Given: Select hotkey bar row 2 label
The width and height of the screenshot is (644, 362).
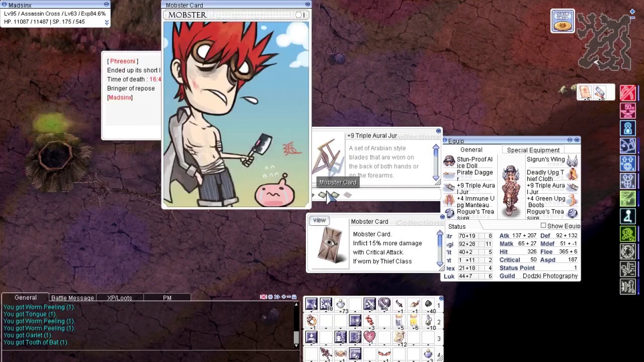Looking at the screenshot, I should 439,322.
